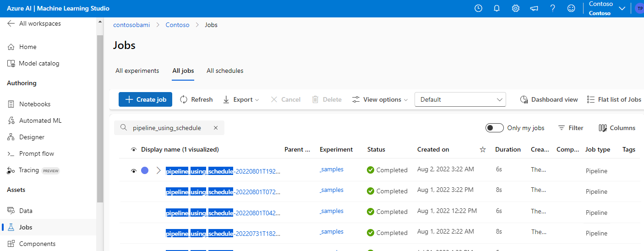Open Designer in the sidebar
This screenshot has width=644, height=251.
26,137
